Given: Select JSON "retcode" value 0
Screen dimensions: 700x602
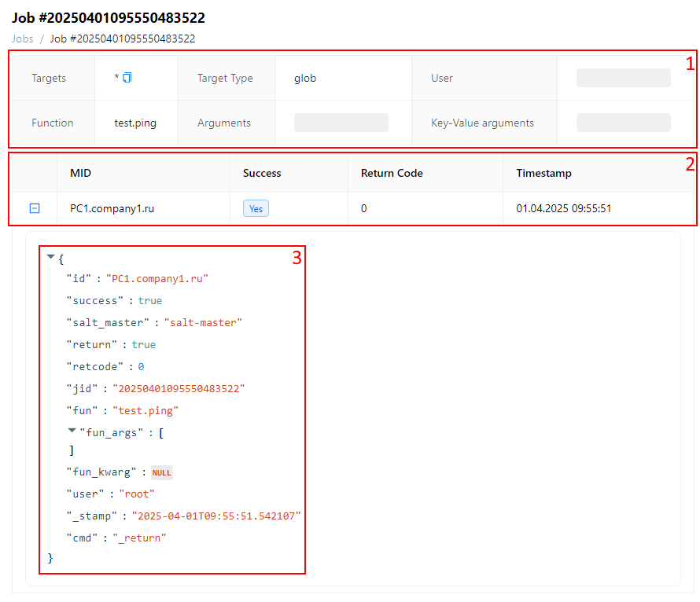Looking at the screenshot, I should [x=141, y=366].
